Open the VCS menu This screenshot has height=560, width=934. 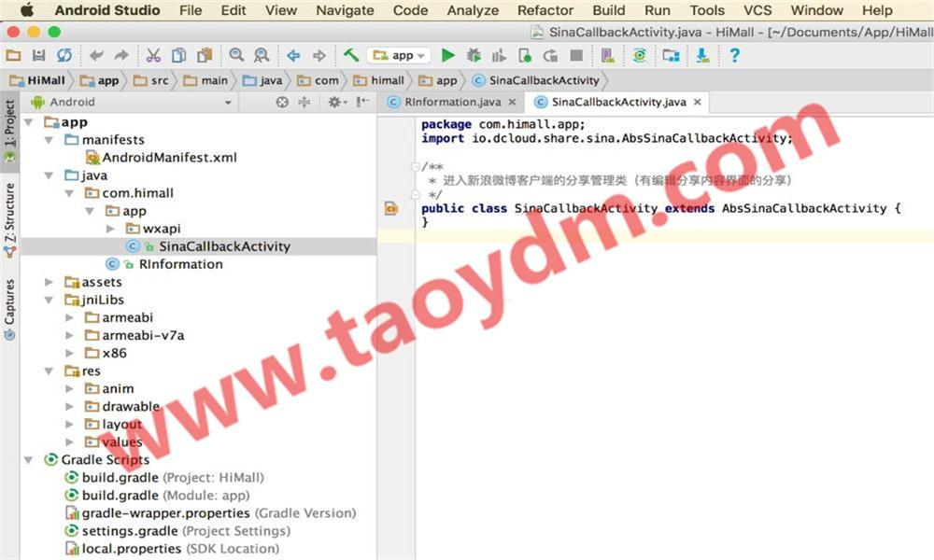tap(757, 10)
